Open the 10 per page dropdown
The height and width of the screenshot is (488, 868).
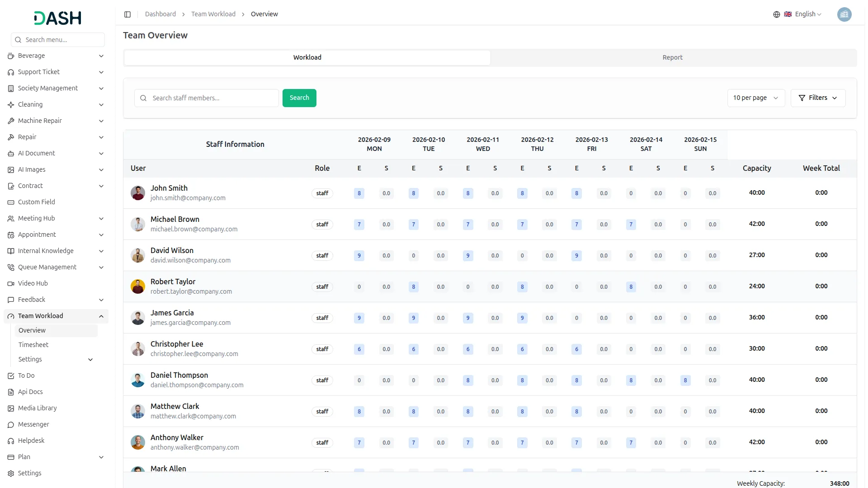point(755,98)
